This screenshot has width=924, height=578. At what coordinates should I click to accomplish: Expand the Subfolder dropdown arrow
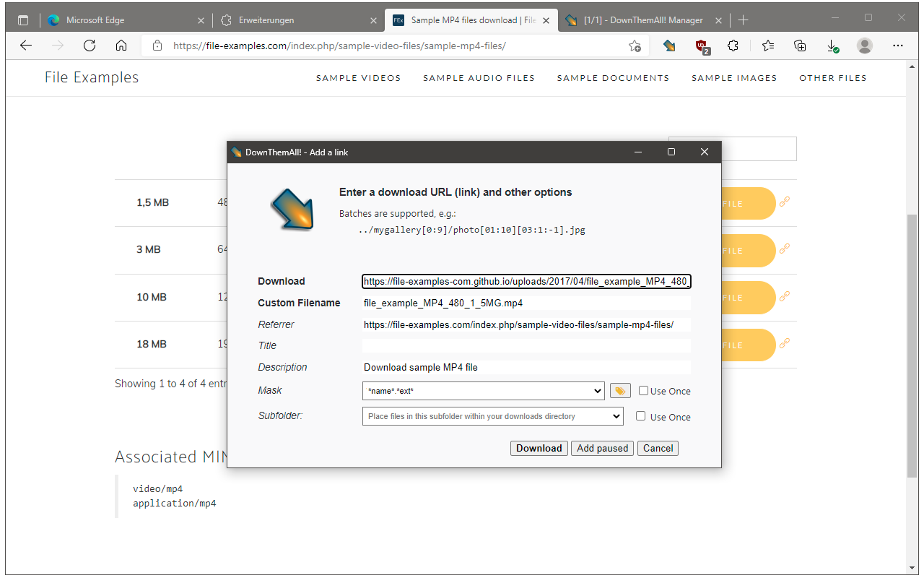click(x=616, y=416)
